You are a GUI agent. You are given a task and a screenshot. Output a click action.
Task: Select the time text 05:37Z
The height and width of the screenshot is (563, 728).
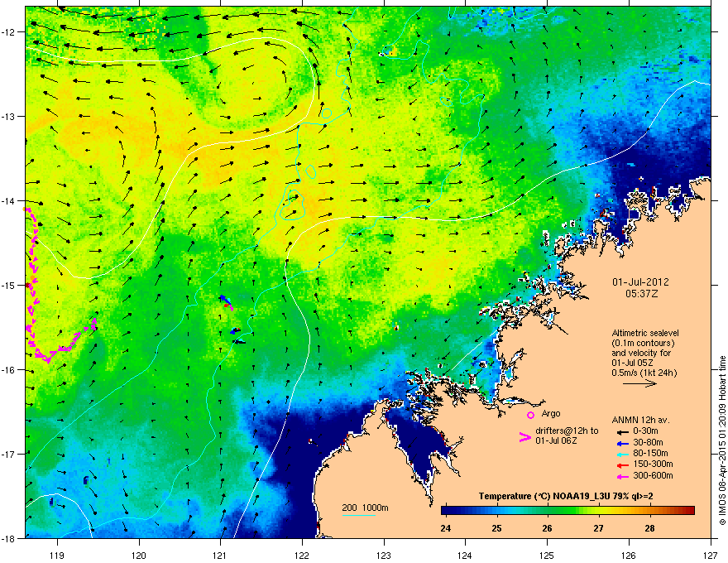[x=642, y=294]
